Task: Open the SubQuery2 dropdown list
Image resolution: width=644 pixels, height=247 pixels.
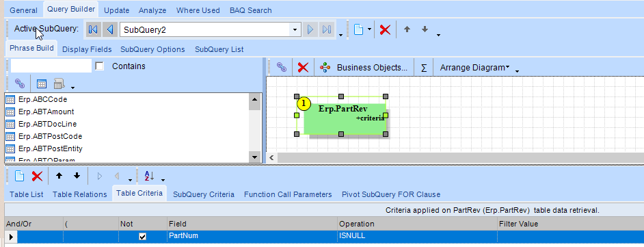Action: coord(295,29)
